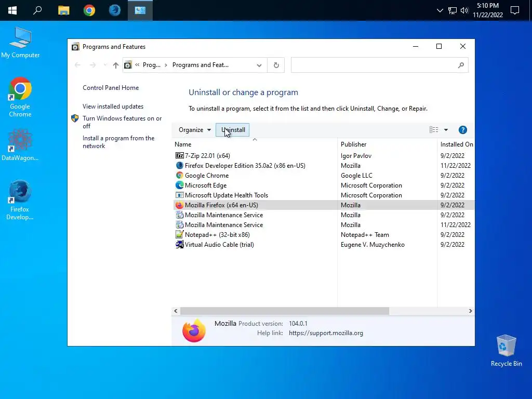This screenshot has width=532, height=399.
Task: Open the Help question mark icon
Action: [463, 130]
